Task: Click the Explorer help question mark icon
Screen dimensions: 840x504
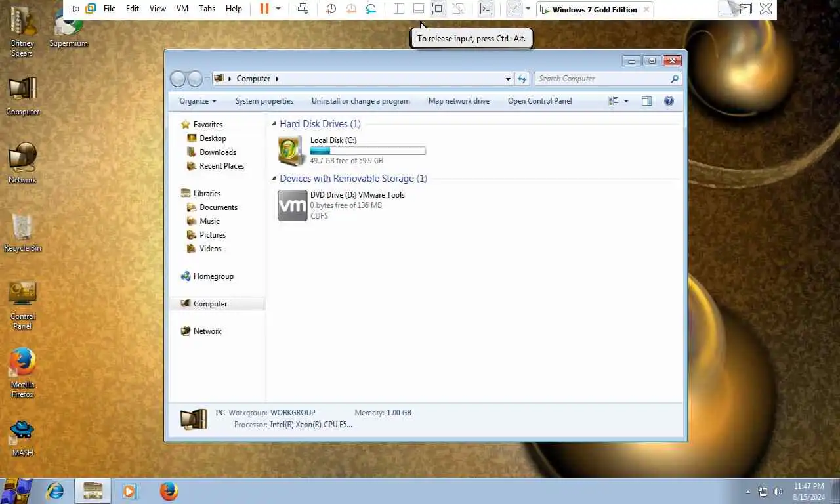Action: (x=669, y=101)
